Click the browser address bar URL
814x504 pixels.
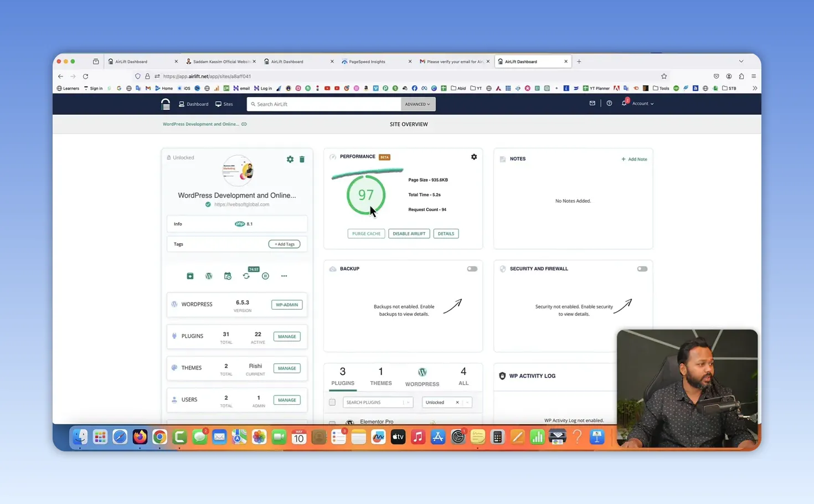coord(207,76)
